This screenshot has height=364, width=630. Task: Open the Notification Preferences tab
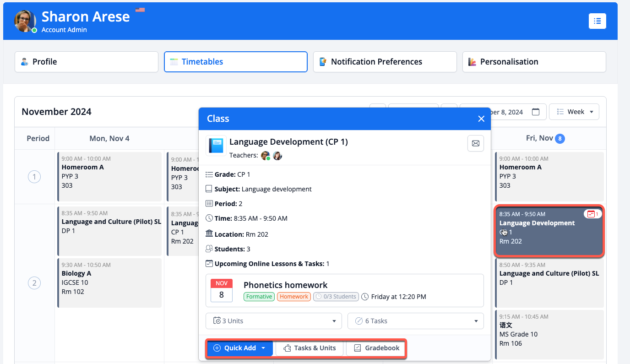pyautogui.click(x=385, y=62)
